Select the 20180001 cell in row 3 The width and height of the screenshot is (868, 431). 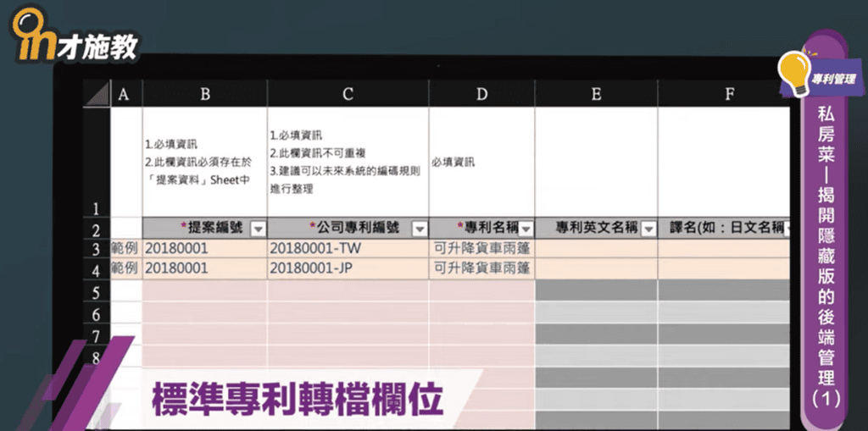[204, 248]
